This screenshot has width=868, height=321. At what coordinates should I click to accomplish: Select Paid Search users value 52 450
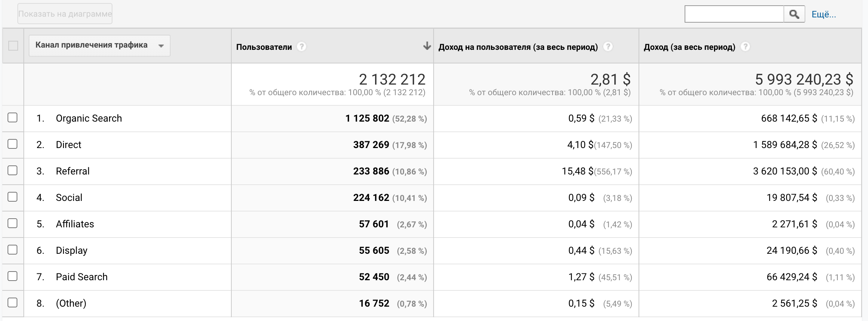(374, 277)
